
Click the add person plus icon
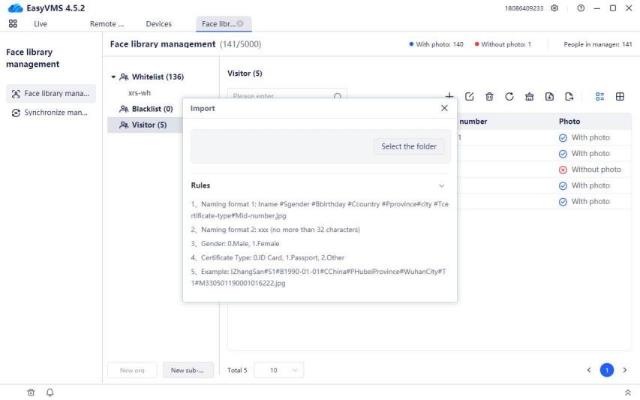(450, 96)
